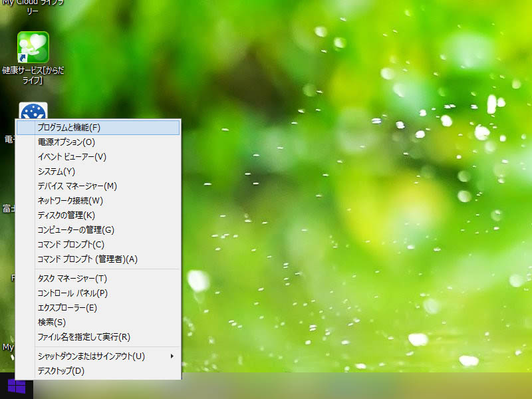Screen dimensions: 532x399
Task: Select ディスクの管理(K)
Action: click(66, 215)
